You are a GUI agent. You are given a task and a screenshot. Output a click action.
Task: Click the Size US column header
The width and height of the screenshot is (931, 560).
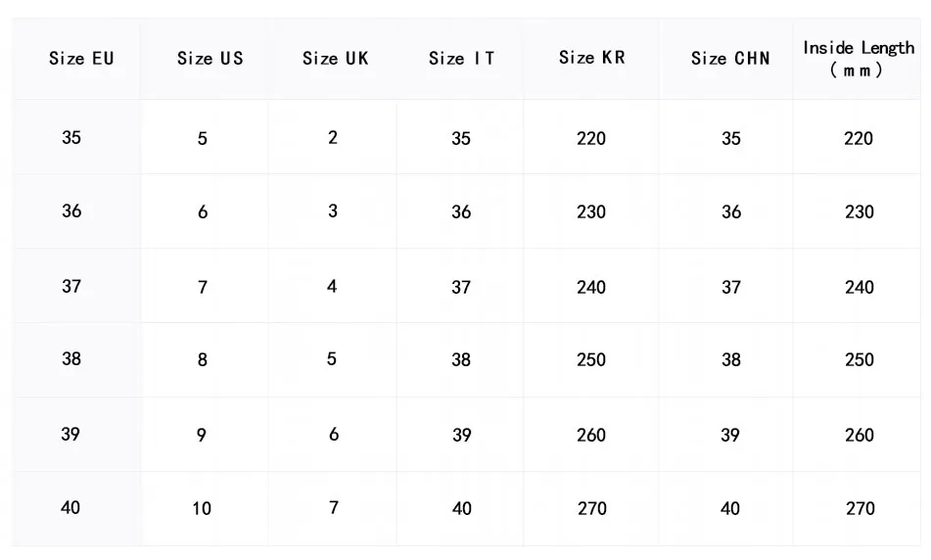pyautogui.click(x=209, y=58)
